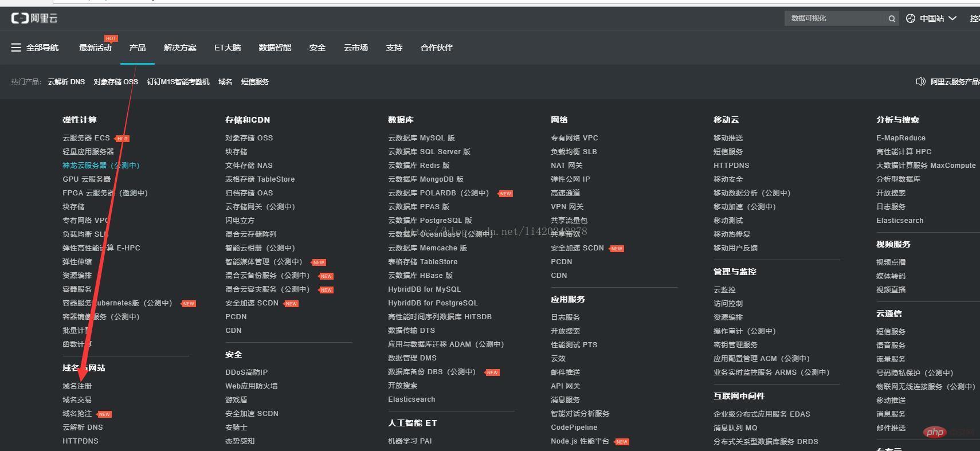Expand the 中国站 region dropdown chevron

point(952,18)
